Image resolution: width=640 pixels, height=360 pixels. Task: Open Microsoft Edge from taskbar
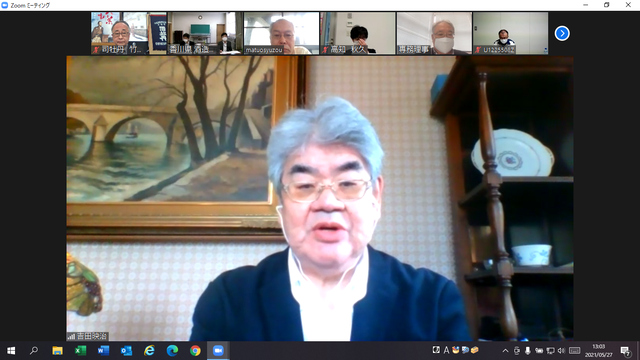[x=172, y=351]
